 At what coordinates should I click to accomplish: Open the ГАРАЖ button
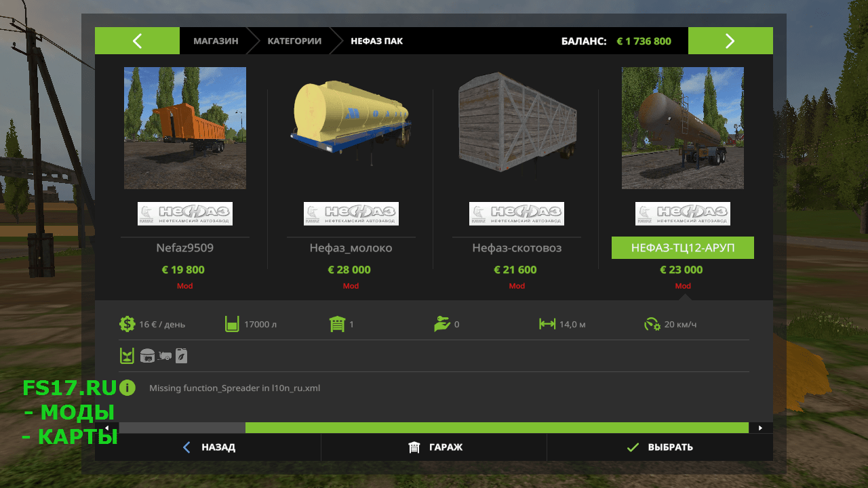(x=434, y=447)
